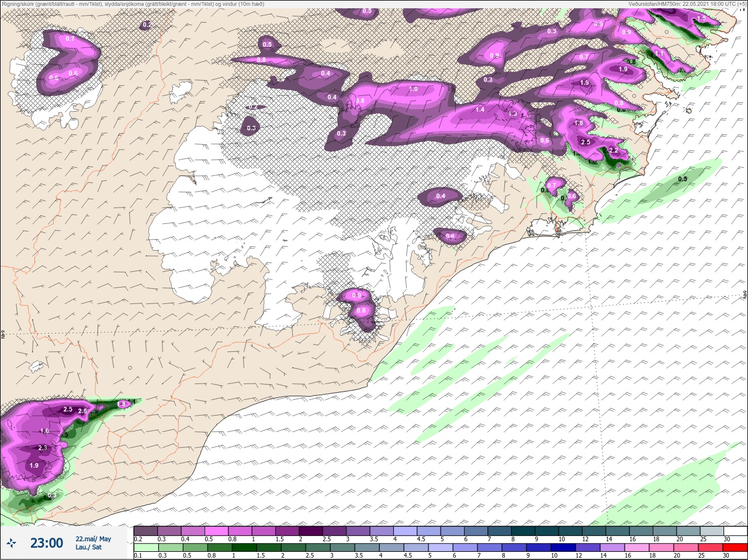
Task: Select the white upper legend swatch at 30
Action: (735, 531)
